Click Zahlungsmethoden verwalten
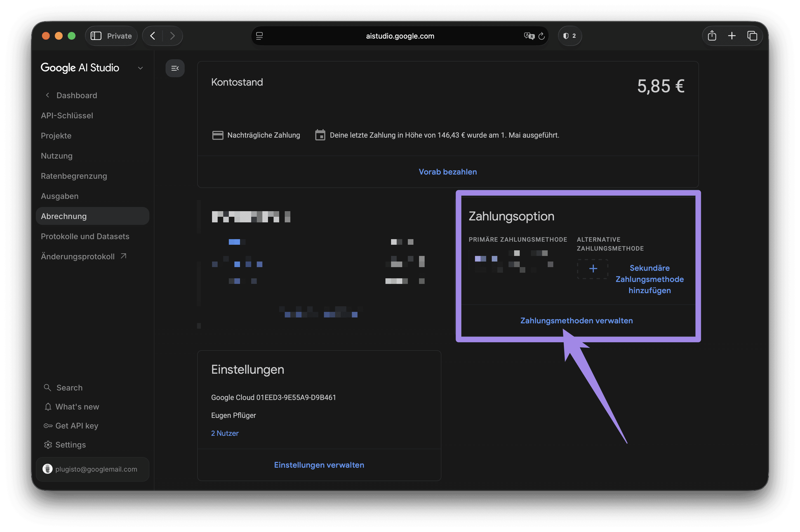The height and width of the screenshot is (532, 800). click(x=576, y=321)
